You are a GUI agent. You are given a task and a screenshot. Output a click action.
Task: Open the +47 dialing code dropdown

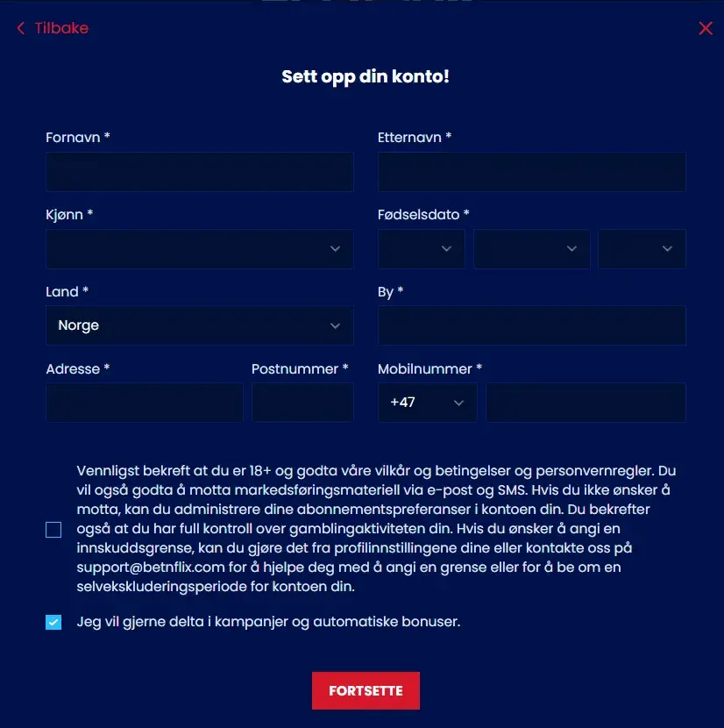(x=427, y=402)
